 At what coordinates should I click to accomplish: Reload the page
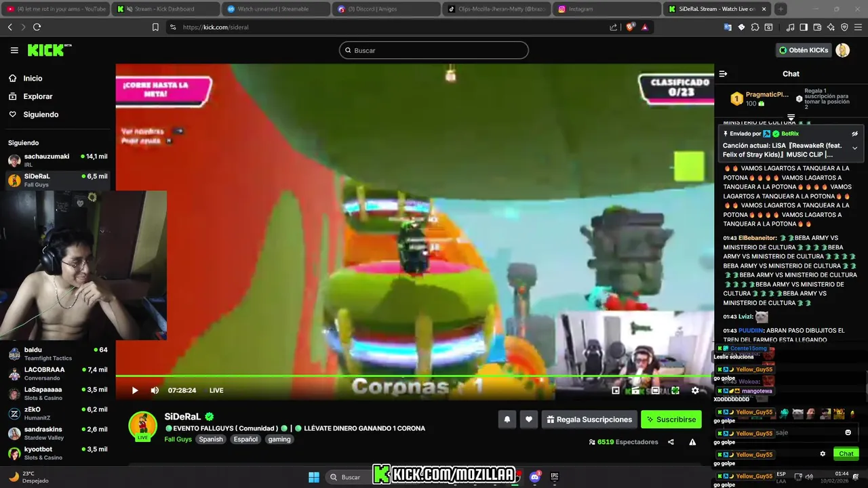click(x=37, y=27)
